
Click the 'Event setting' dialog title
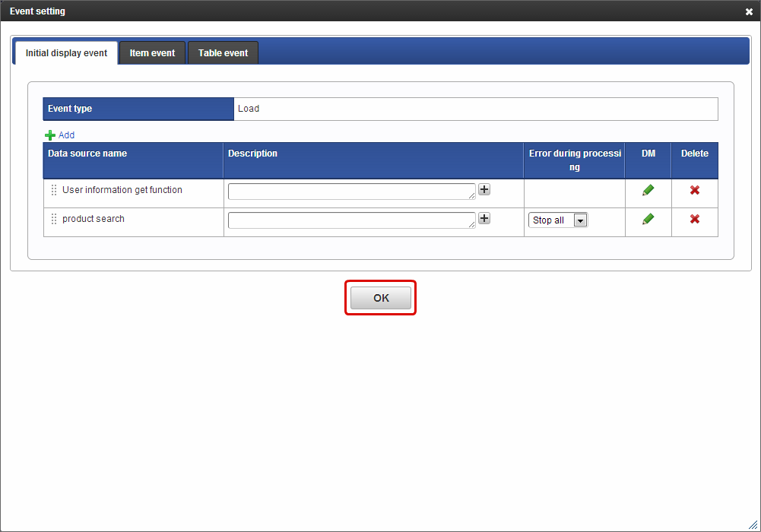click(x=37, y=11)
